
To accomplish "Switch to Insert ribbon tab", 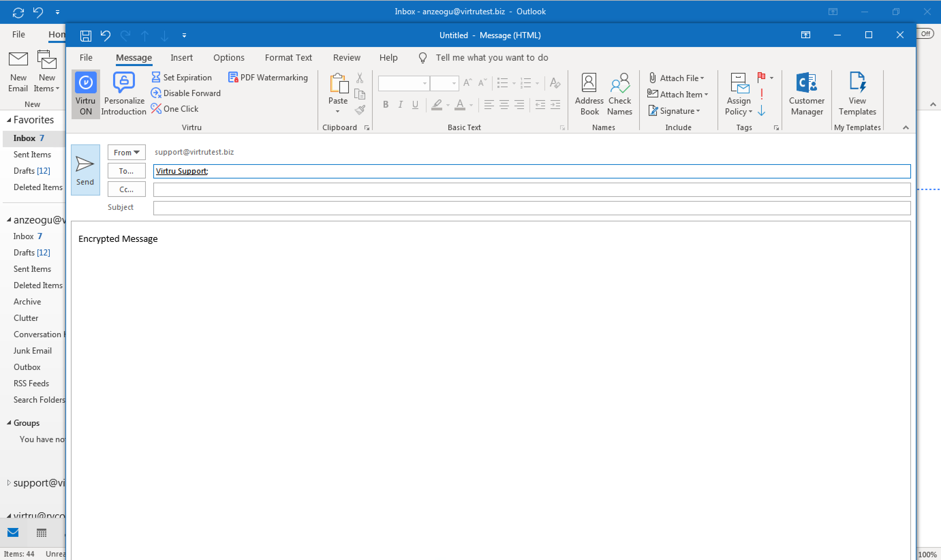I will [181, 57].
